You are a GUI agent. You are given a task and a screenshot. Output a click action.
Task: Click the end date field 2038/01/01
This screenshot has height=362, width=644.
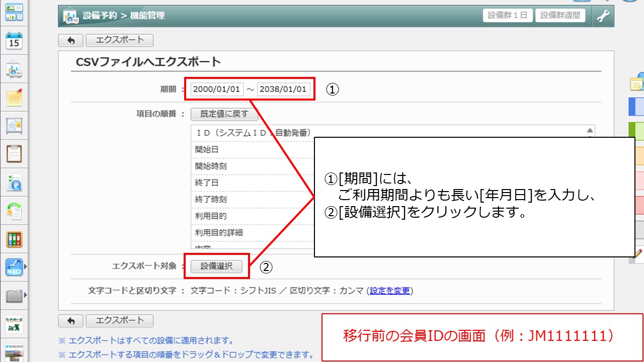coord(283,89)
